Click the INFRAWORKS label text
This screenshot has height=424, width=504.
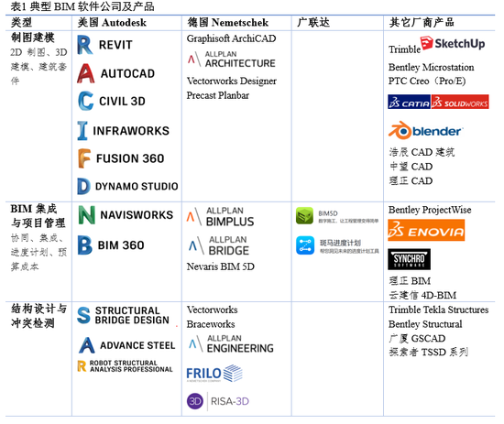tap(131, 131)
